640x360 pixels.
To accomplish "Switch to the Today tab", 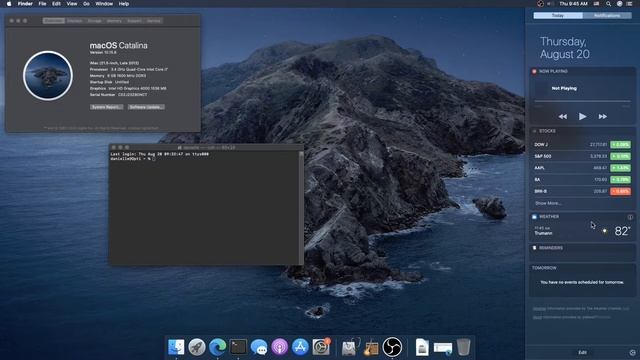I will [558, 16].
